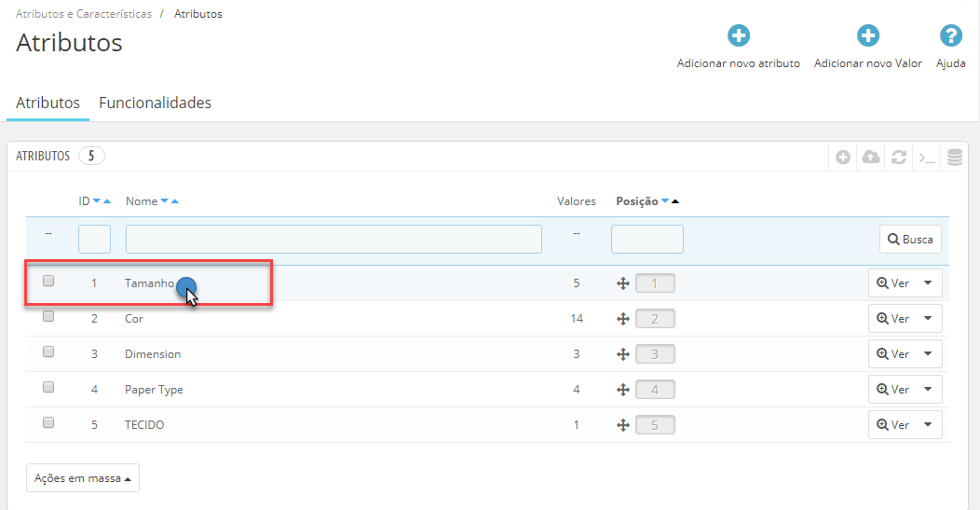Grab the move handle for TECIDO row
Image resolution: width=980 pixels, height=510 pixels.
623,425
